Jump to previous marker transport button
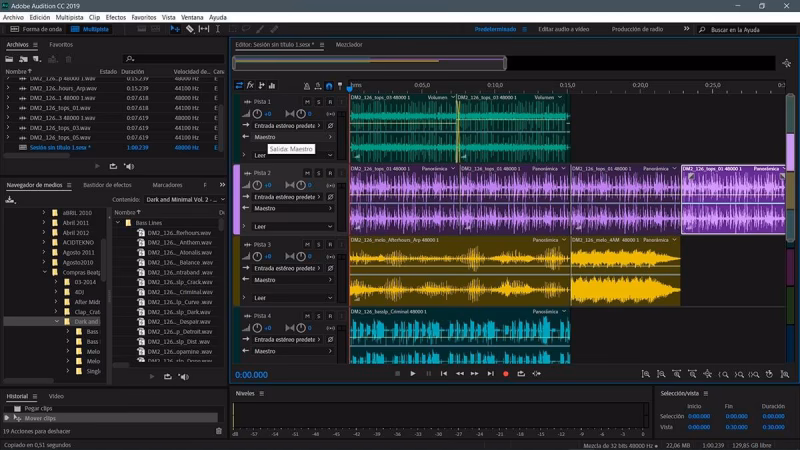This screenshot has height=450, width=800. 444,373
